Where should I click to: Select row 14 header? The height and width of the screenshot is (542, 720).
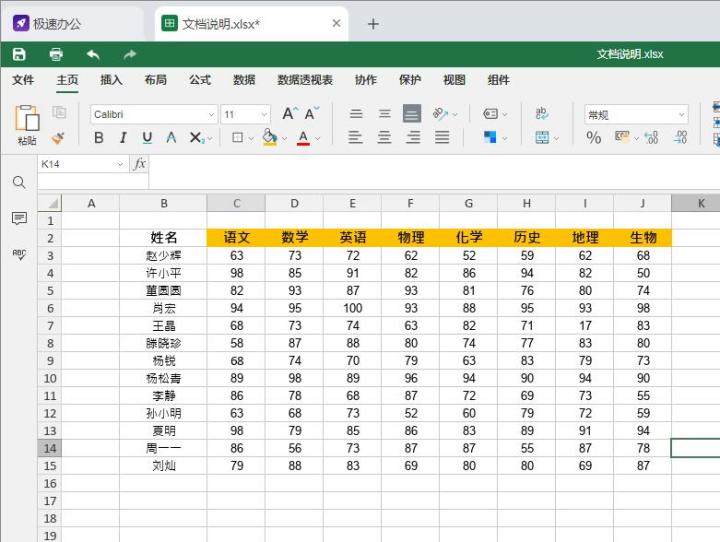[50, 448]
